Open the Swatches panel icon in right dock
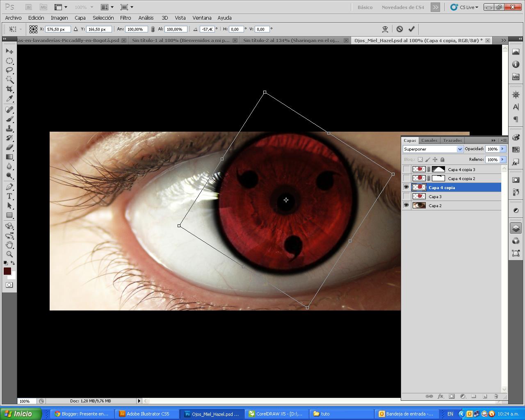525x420 pixels. pos(516,150)
